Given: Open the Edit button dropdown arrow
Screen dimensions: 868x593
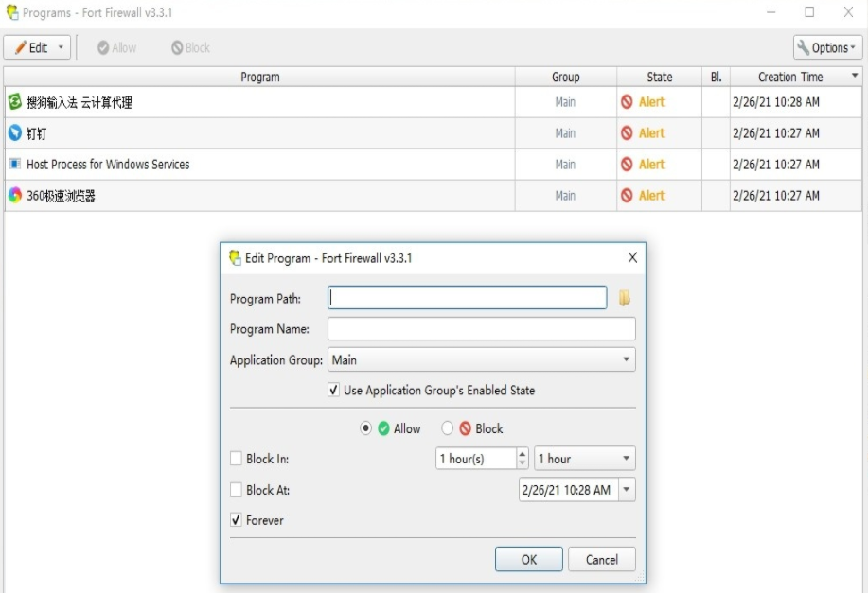Looking at the screenshot, I should pyautogui.click(x=61, y=47).
